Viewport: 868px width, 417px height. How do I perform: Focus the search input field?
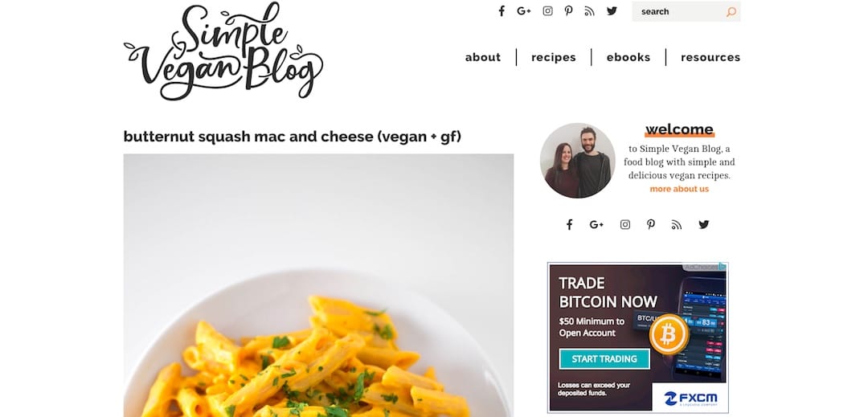pos(678,11)
